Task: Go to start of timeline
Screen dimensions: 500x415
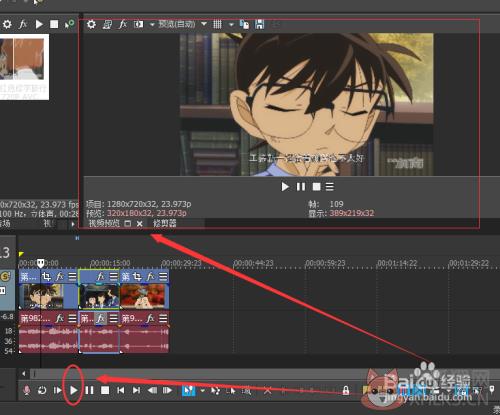Action: pyautogui.click(x=121, y=390)
